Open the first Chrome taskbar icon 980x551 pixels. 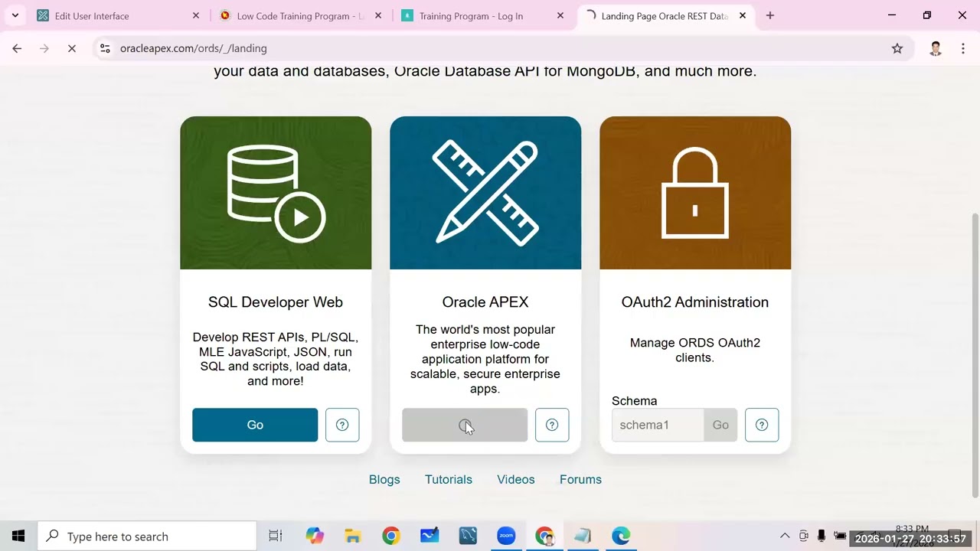(x=391, y=536)
